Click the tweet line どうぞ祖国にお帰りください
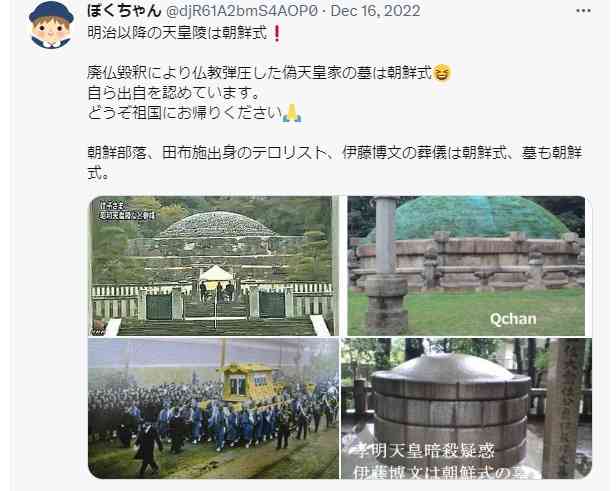The width and height of the screenshot is (616, 491). click(185, 113)
